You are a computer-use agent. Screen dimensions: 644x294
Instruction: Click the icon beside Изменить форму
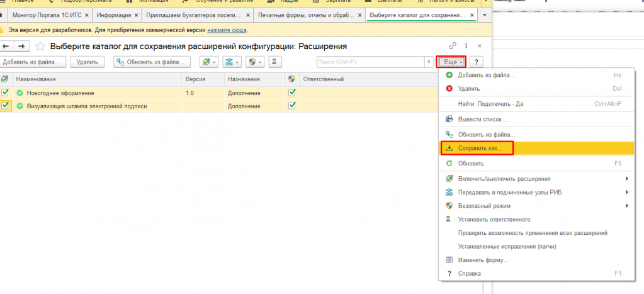[x=449, y=260]
